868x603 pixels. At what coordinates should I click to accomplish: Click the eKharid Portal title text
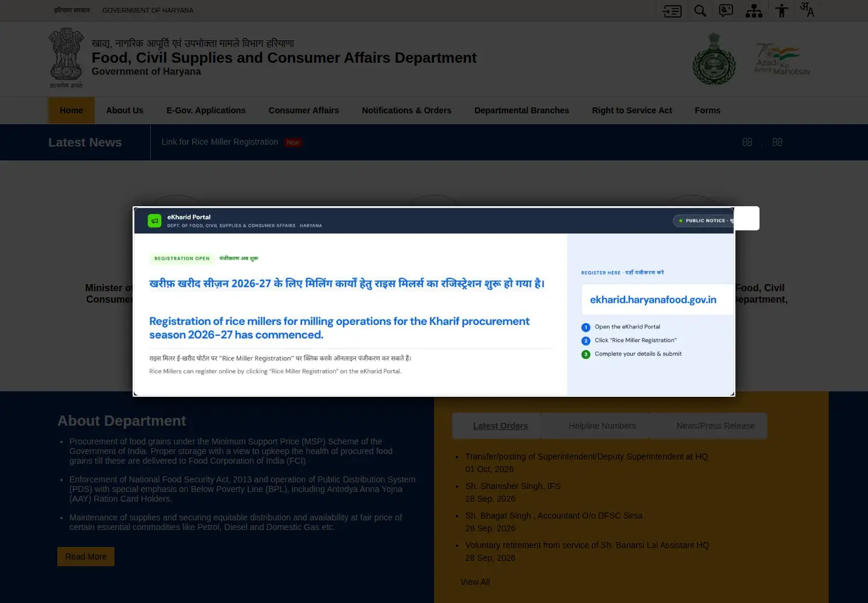pos(189,217)
